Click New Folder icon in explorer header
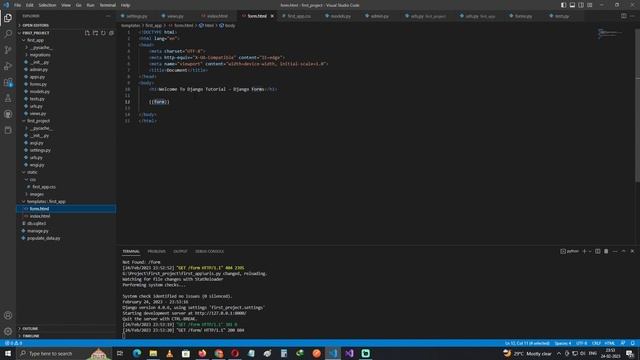 tap(95, 33)
